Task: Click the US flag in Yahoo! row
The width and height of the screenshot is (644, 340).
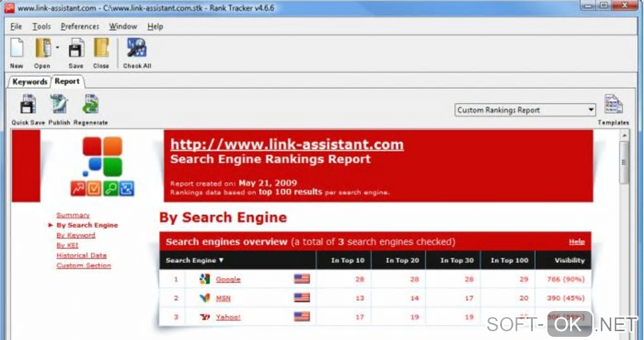Action: [x=302, y=316]
